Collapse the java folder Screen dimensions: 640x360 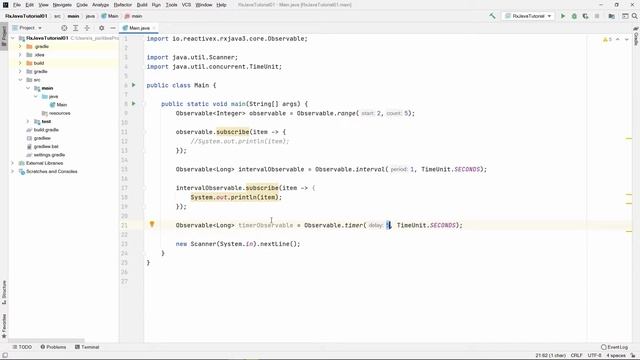(36, 96)
